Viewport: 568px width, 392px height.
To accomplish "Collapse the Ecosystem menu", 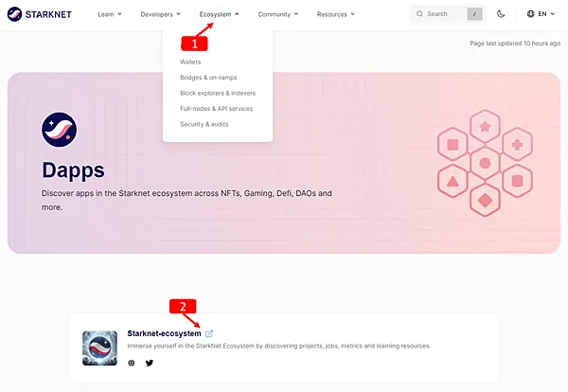I will click(x=220, y=14).
